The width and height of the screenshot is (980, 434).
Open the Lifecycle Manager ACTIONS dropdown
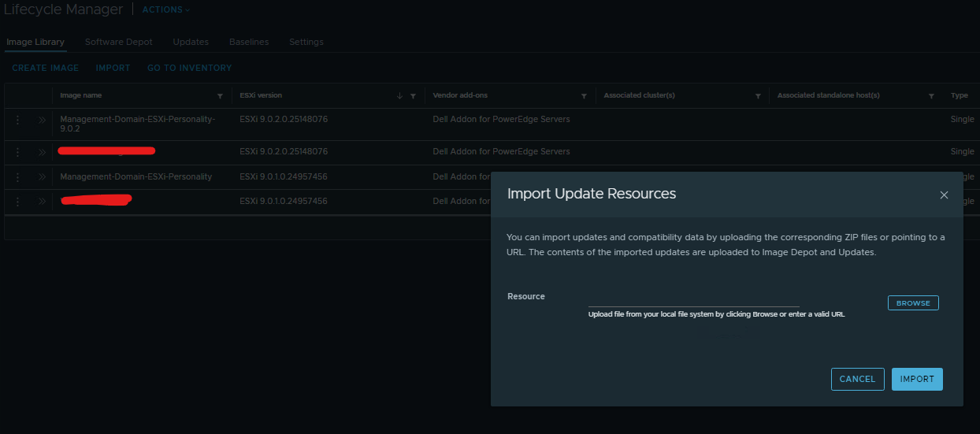[165, 10]
